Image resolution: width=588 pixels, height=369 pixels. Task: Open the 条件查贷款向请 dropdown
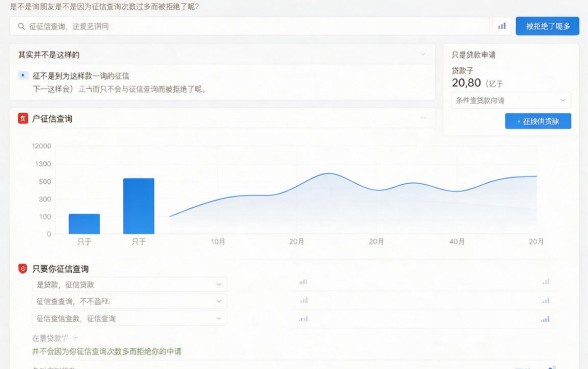coord(511,100)
